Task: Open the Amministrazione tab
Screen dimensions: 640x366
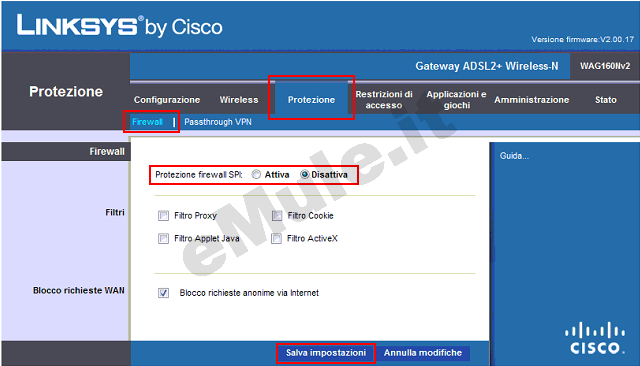Action: pyautogui.click(x=531, y=100)
